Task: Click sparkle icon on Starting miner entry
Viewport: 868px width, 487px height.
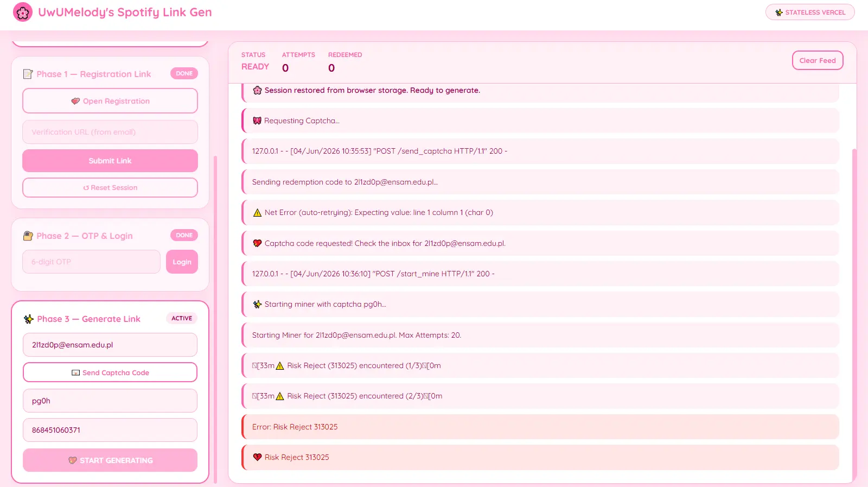Action: pos(258,304)
